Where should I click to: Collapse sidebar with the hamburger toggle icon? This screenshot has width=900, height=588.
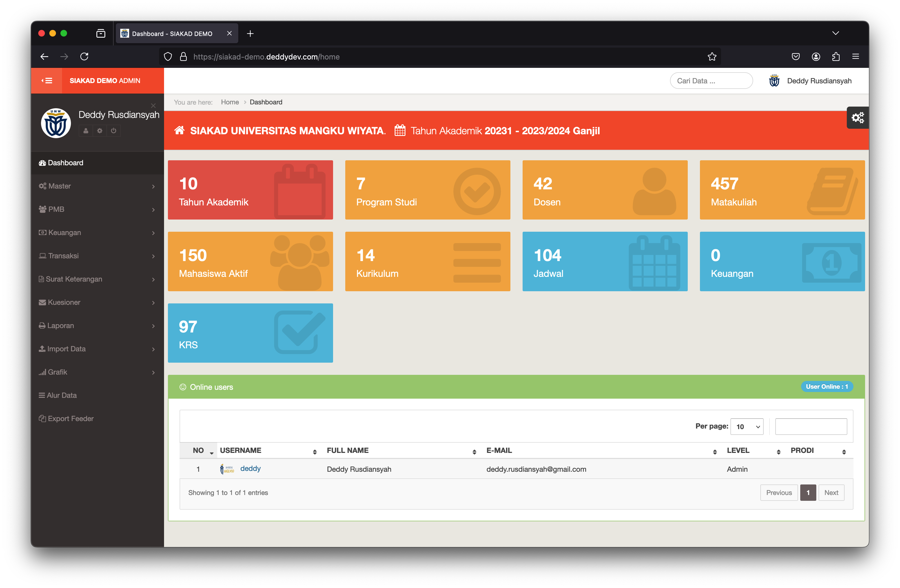coord(47,81)
